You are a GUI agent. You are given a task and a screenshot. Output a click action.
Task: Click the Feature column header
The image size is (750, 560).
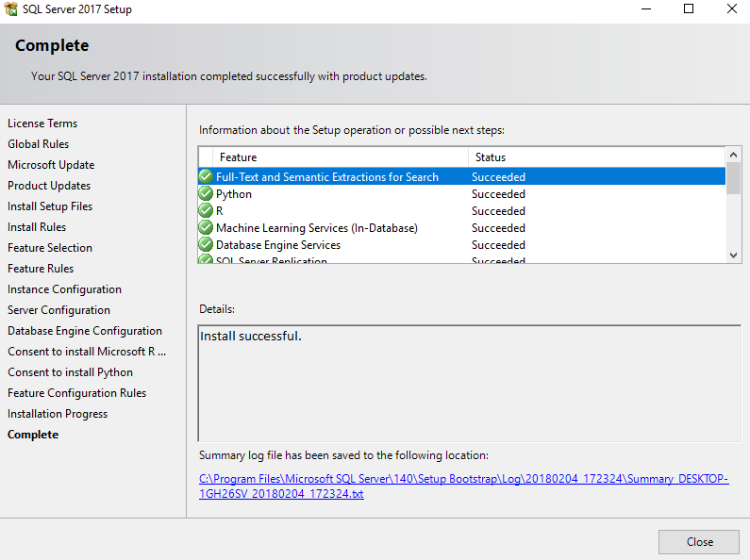pos(342,157)
